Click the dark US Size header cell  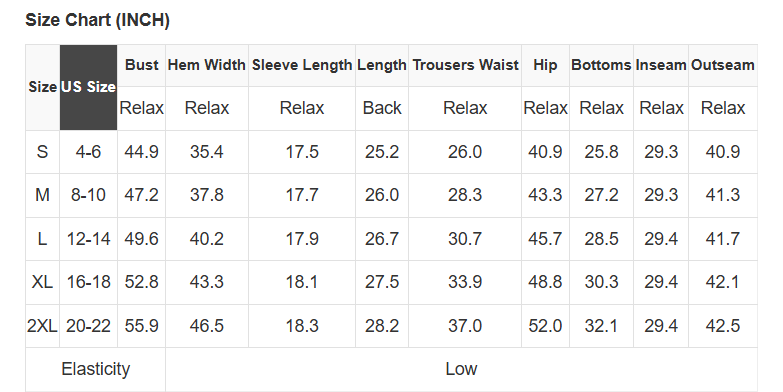tap(88, 87)
